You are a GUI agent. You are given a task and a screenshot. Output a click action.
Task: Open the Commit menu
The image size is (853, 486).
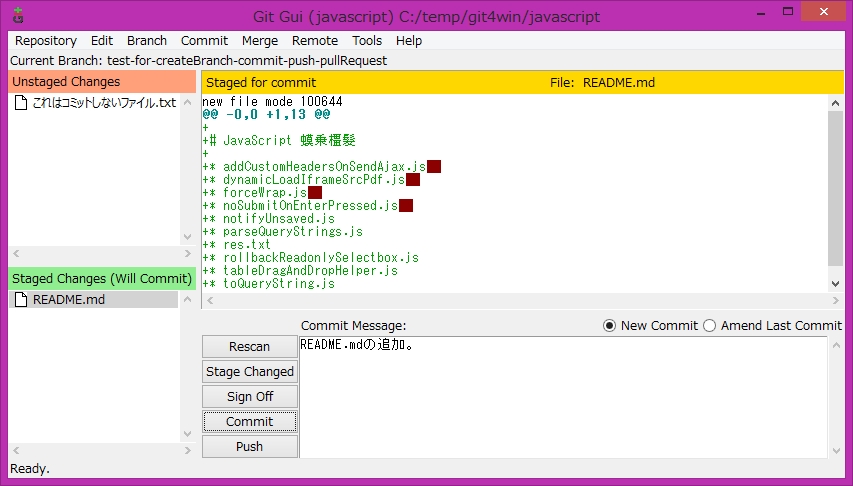[204, 41]
